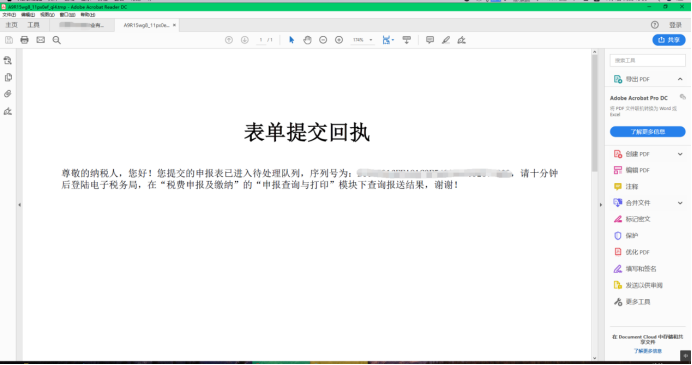Screen dimensions: 692x365
Task: Switch to the blurred-title document tab
Action: click(82, 25)
